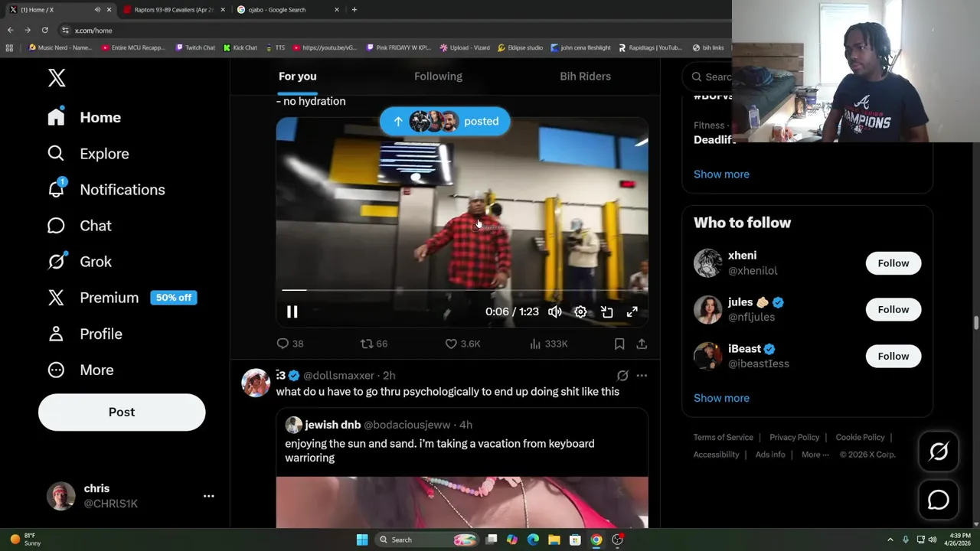The height and width of the screenshot is (551, 980).
Task: Open Notifications in left navigation
Action: [106, 189]
